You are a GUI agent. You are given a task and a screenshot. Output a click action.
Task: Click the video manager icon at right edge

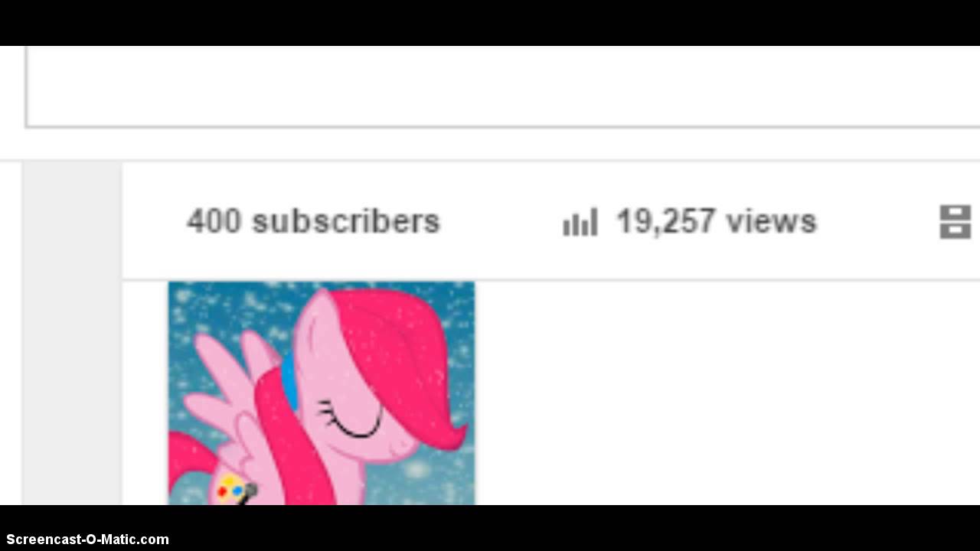(x=955, y=222)
